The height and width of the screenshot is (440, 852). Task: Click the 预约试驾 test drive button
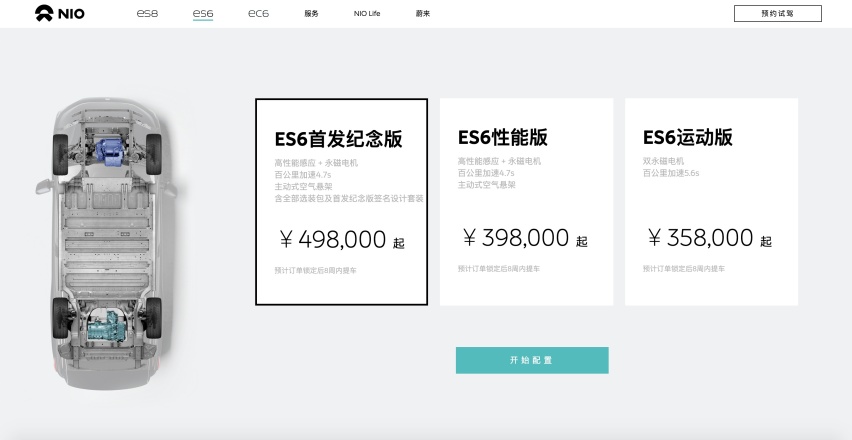pos(778,14)
